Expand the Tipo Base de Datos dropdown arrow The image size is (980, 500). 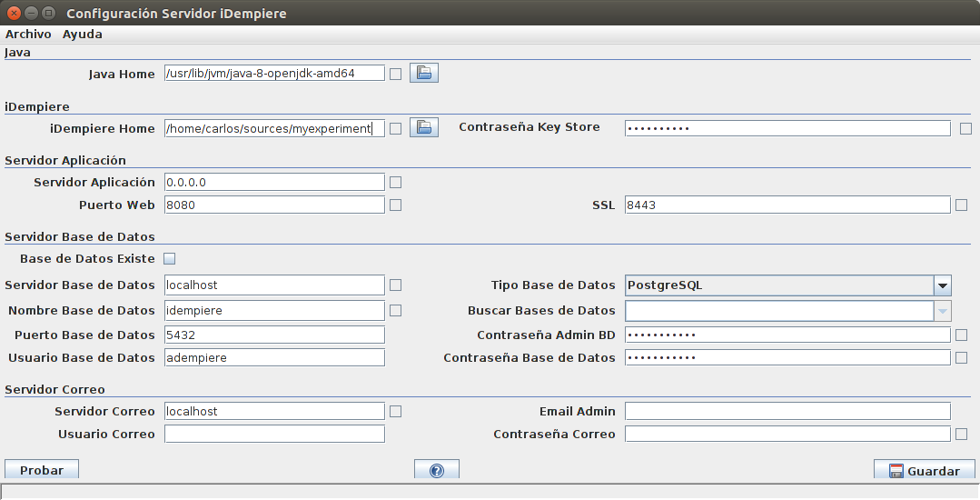943,285
